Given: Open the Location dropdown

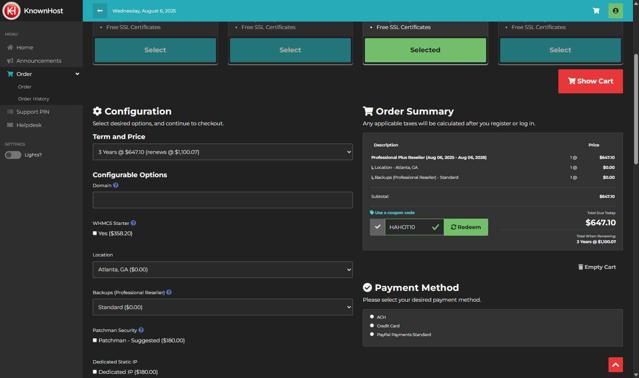Looking at the screenshot, I should 223,270.
